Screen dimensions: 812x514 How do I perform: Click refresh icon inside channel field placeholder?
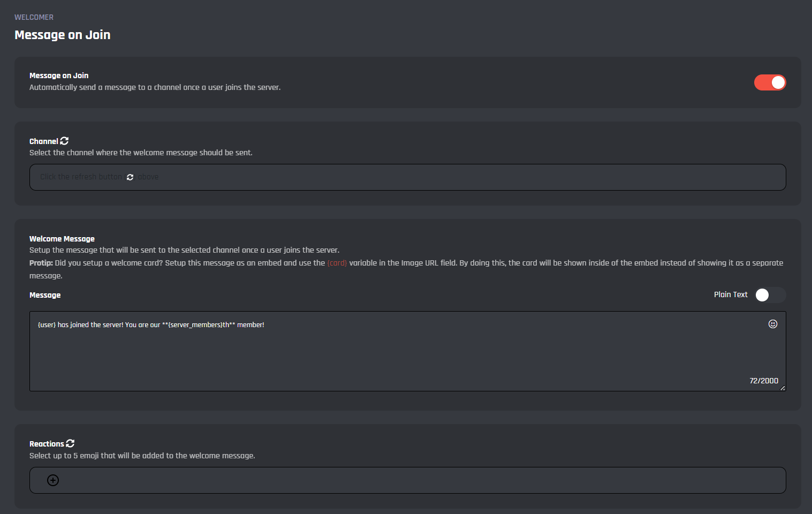[x=130, y=177]
